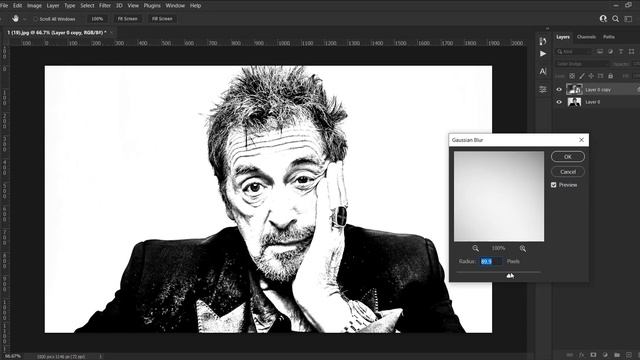This screenshot has width=640, height=360.
Task: Click the Fill Screen button
Action: [162, 19]
